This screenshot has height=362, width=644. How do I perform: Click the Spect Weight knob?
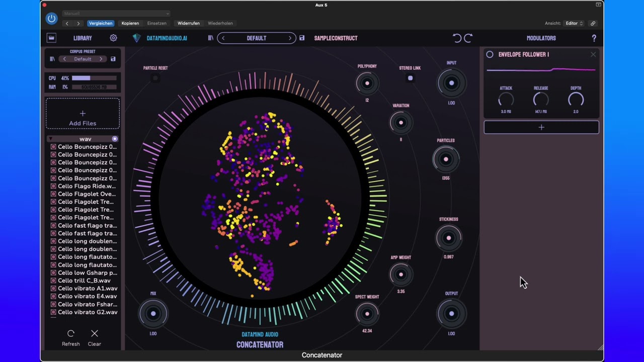(367, 314)
